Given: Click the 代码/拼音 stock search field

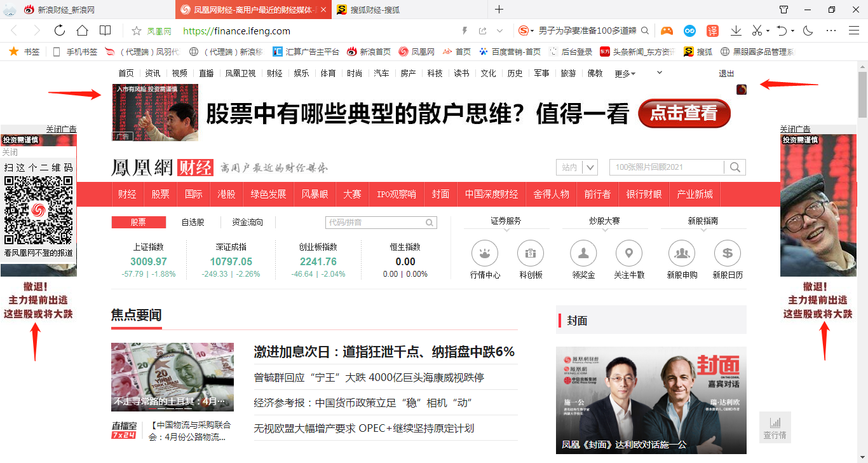Looking at the screenshot, I should point(375,223).
